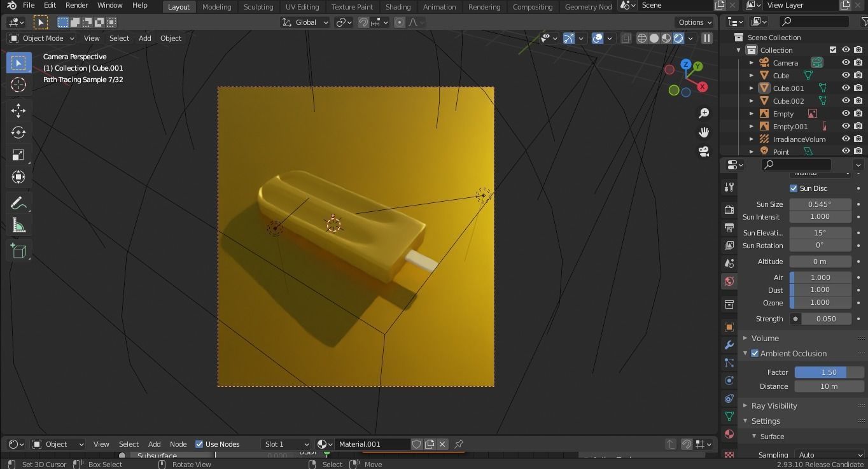Disable rendering of Cube.002
868x469 pixels.
858,101
